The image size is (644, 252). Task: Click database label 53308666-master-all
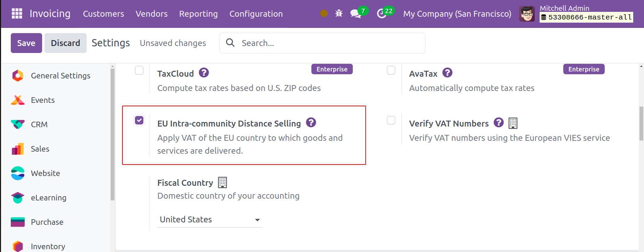point(587,17)
